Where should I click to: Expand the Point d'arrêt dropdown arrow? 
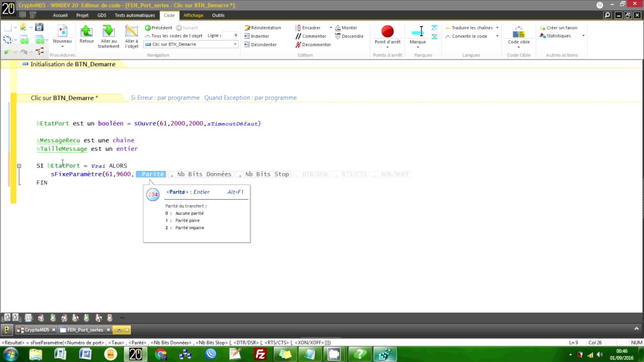(x=387, y=48)
